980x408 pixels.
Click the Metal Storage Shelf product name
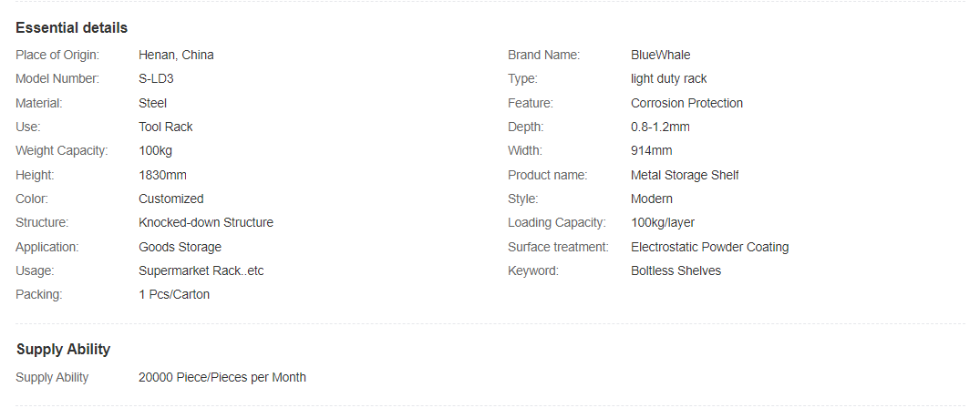point(685,175)
